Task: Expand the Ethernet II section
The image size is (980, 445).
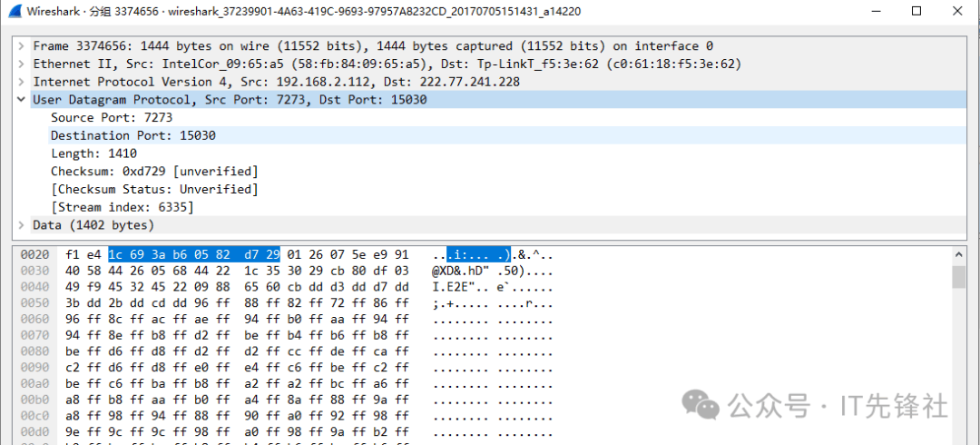Action: pyautogui.click(x=22, y=64)
